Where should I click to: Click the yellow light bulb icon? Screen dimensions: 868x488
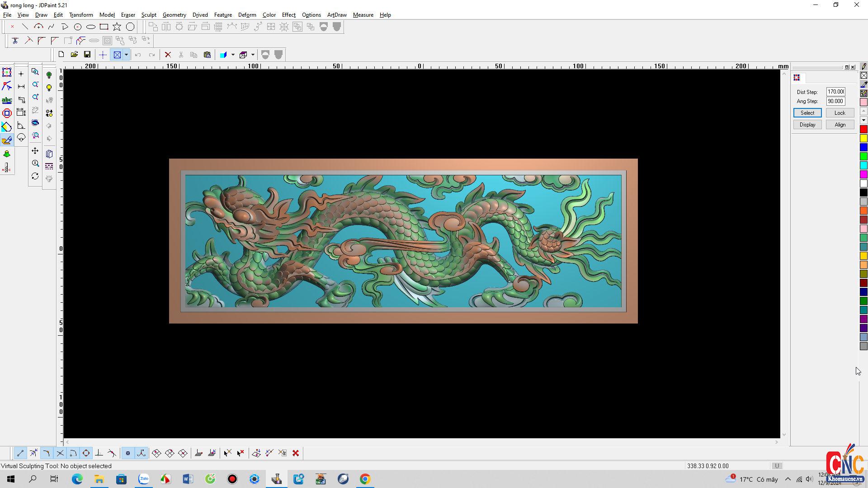tap(49, 88)
